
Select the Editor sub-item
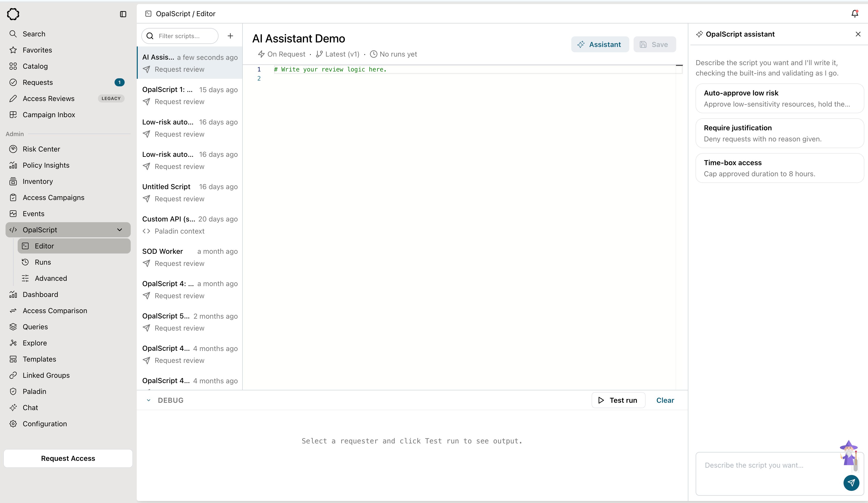(x=74, y=246)
